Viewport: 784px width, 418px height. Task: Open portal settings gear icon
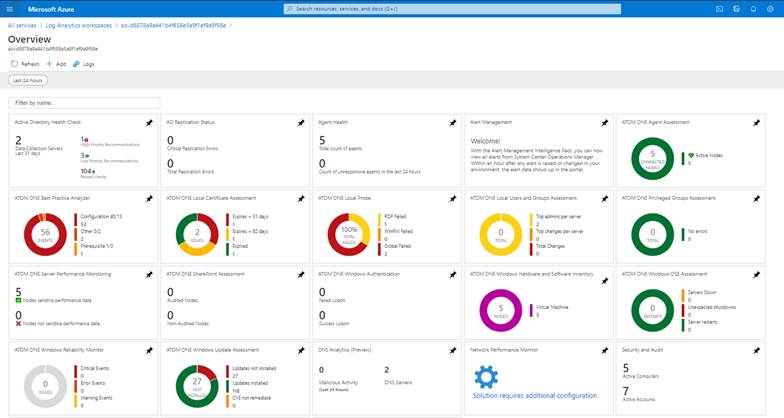pos(770,9)
